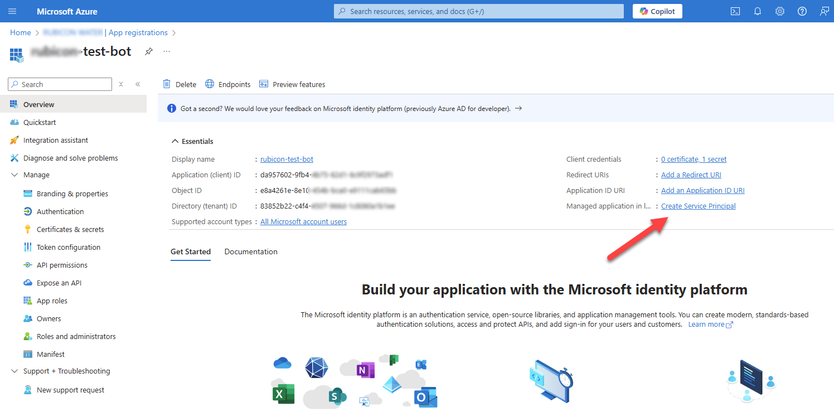
Task: Open the more options ellipsis beside title
Action: point(166,51)
